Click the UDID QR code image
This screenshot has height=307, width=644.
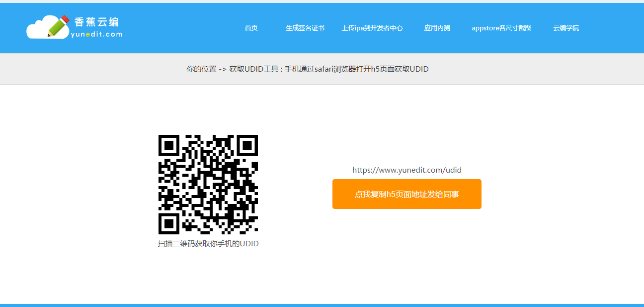(208, 185)
